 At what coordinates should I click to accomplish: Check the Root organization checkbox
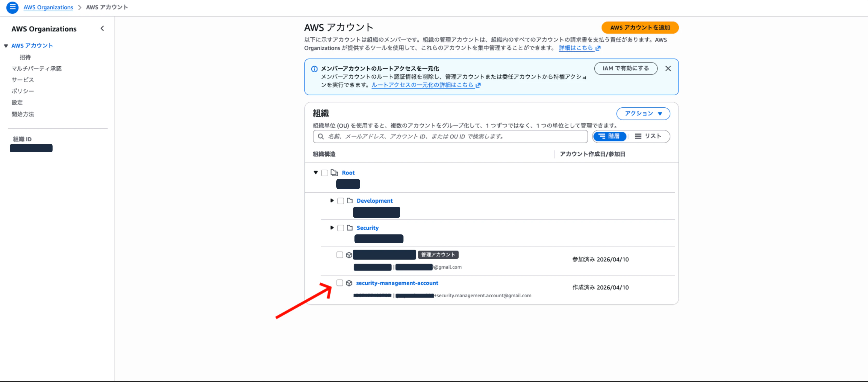(x=324, y=172)
